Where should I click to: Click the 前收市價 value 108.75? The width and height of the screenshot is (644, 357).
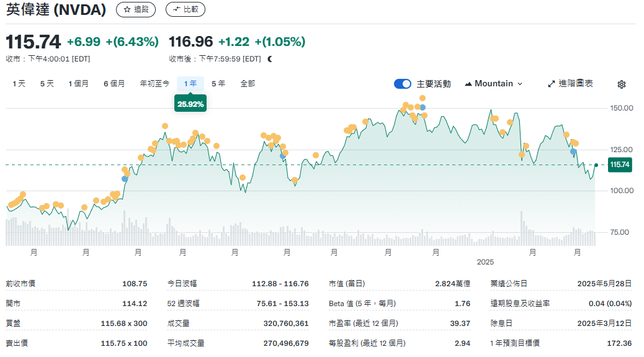(x=135, y=284)
